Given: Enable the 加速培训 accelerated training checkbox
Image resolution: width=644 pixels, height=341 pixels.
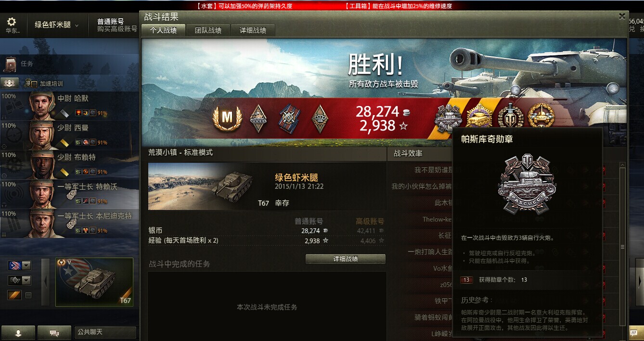Looking at the screenshot, I should click(34, 84).
